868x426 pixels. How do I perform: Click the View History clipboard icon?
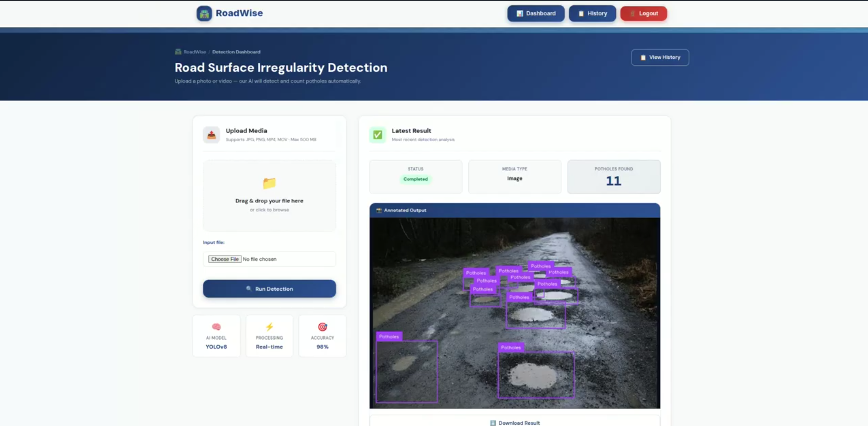coord(643,58)
